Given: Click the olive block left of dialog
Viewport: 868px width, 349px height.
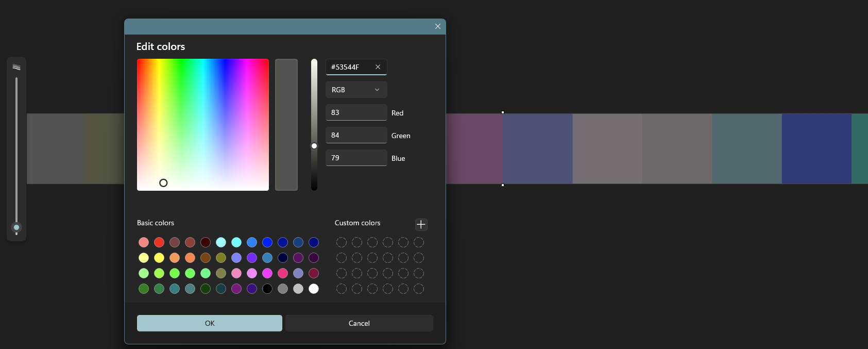Looking at the screenshot, I should pyautogui.click(x=105, y=148).
